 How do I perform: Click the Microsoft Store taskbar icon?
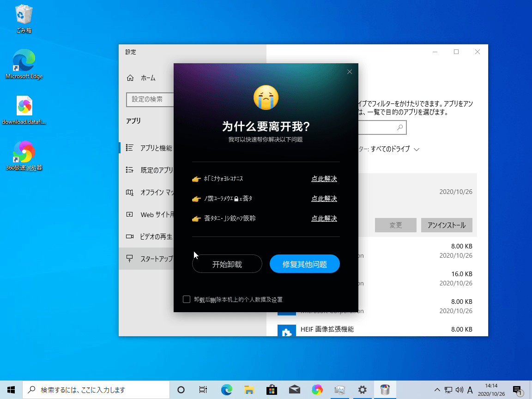(272, 390)
